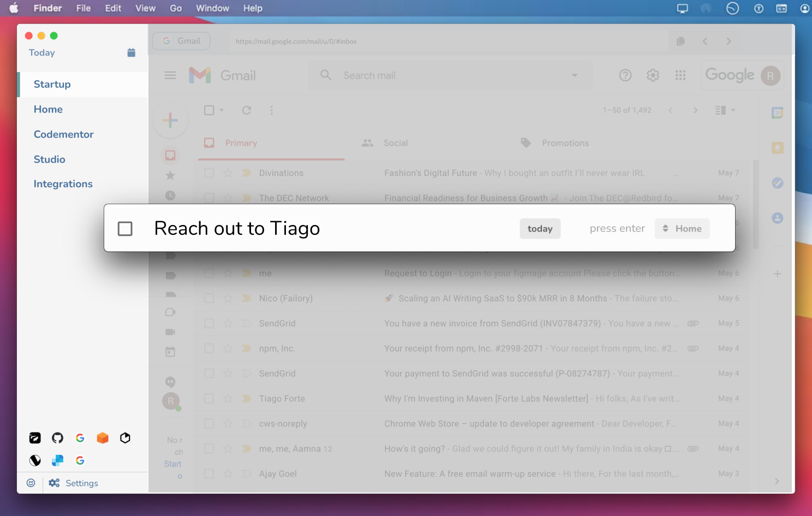Open the Startup list in sidebar
This screenshot has height=516, width=812.
pyautogui.click(x=82, y=84)
